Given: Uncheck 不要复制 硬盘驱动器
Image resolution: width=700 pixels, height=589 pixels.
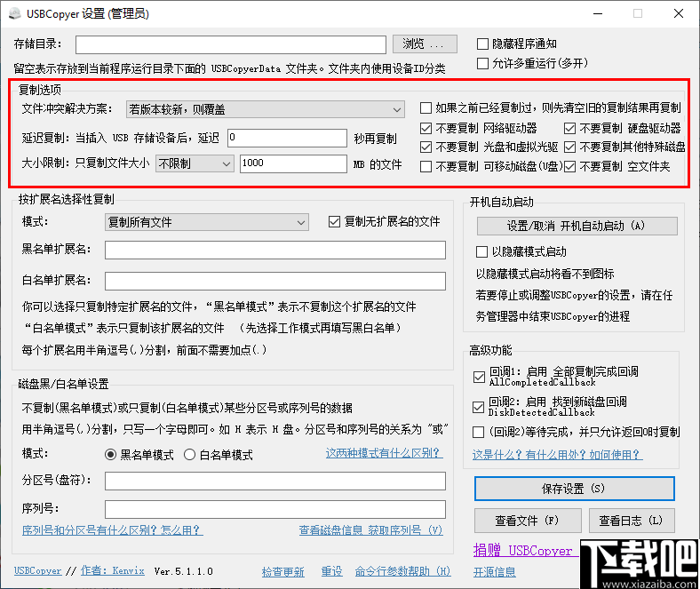Looking at the screenshot, I should pyautogui.click(x=569, y=129).
